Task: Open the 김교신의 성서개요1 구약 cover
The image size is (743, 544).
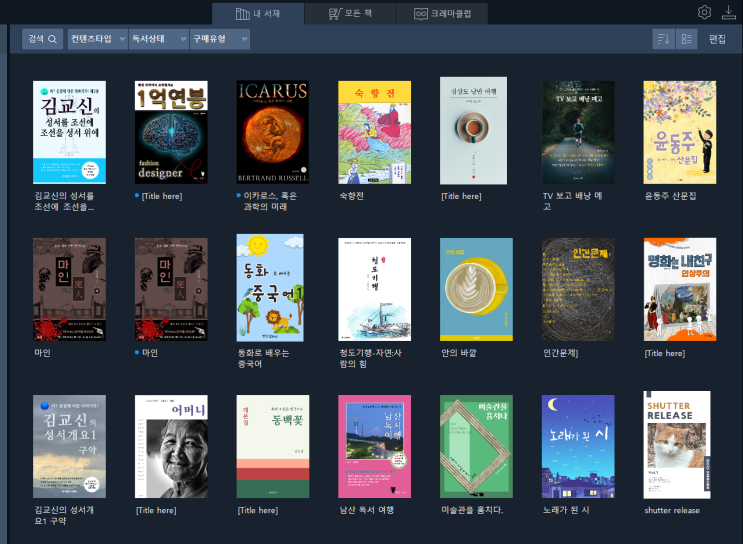Action: pos(69,446)
